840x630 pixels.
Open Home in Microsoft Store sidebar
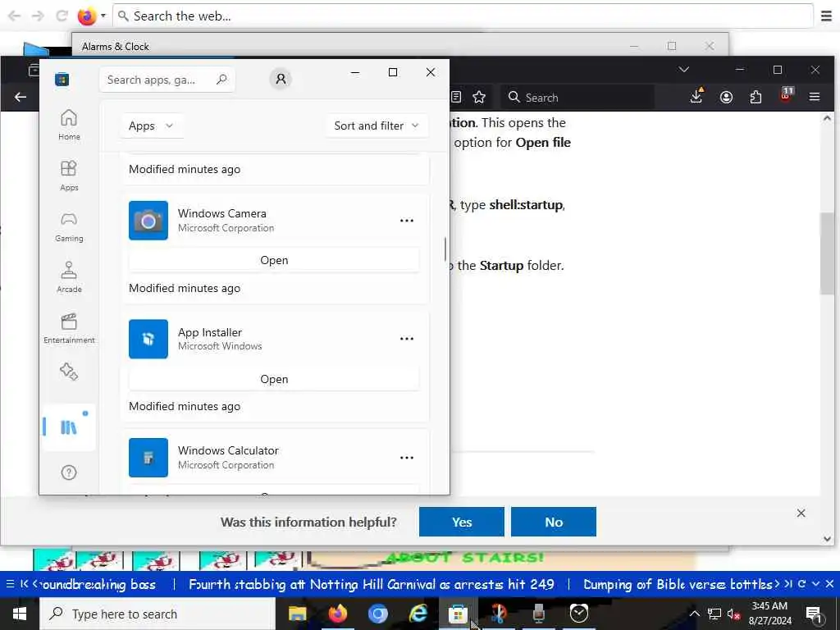(69, 125)
